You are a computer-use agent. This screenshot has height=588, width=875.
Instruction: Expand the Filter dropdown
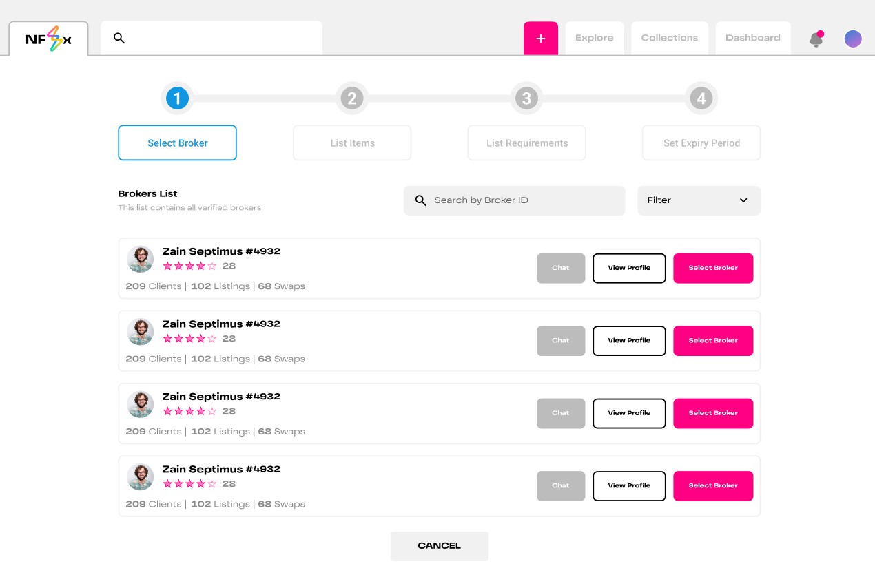coord(699,200)
